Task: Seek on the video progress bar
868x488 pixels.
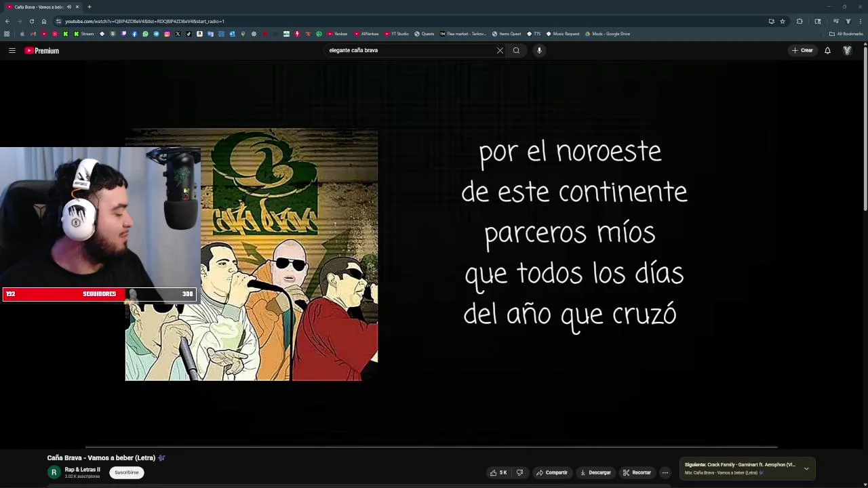Action: [x=431, y=447]
